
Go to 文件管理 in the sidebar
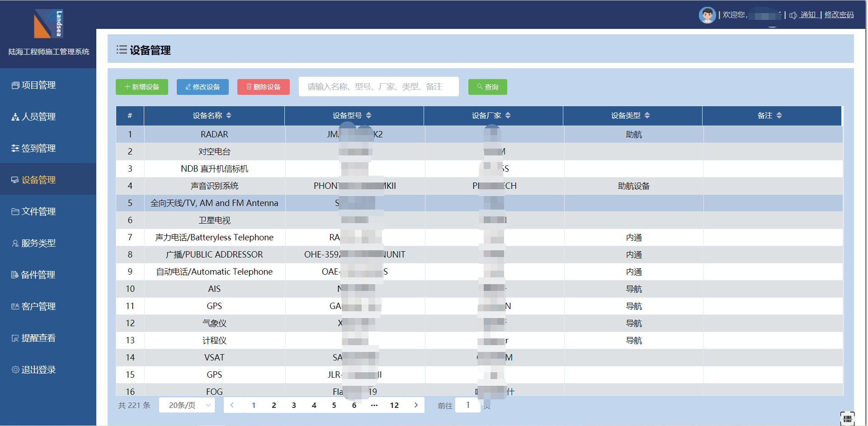coord(38,211)
